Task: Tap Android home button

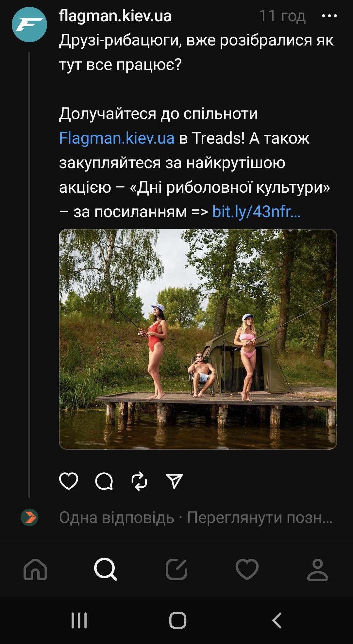Action: click(178, 620)
